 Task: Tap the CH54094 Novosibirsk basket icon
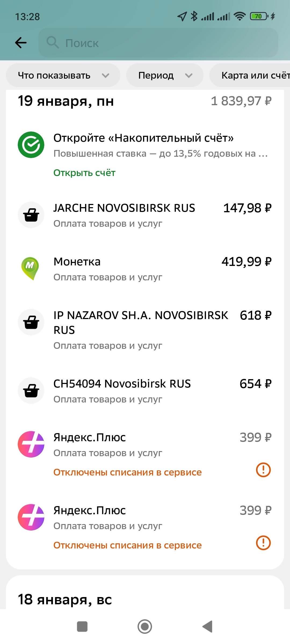tap(31, 391)
